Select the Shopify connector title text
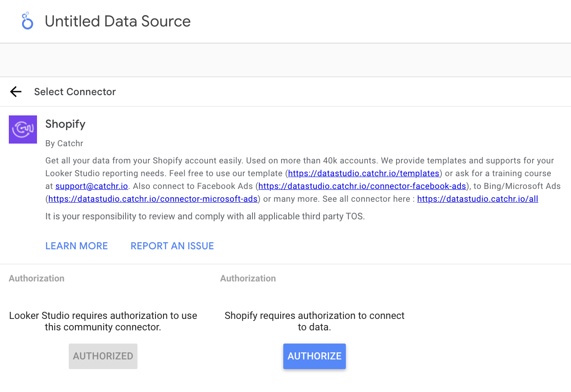Image resolution: width=571 pixels, height=392 pixels. coord(65,124)
